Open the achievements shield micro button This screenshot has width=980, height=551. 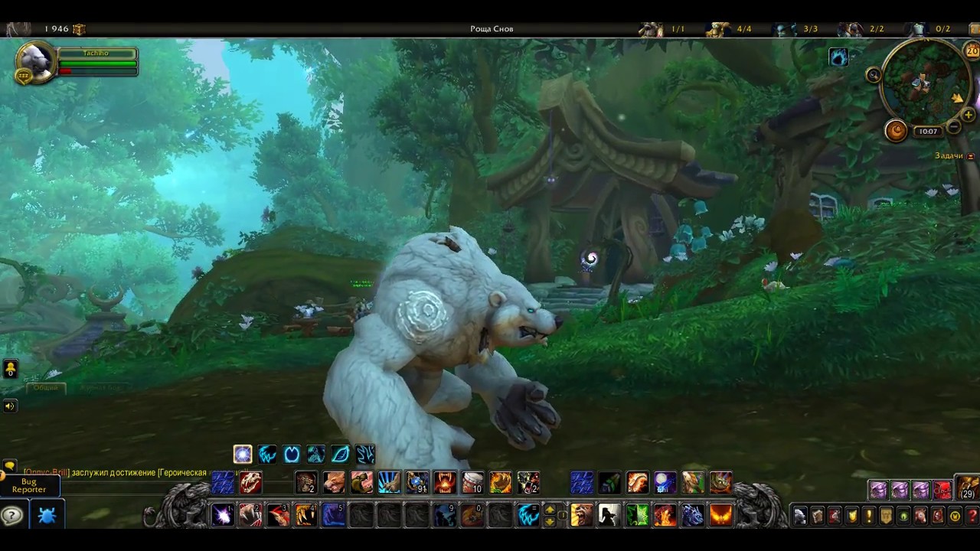pyautogui.click(x=851, y=516)
